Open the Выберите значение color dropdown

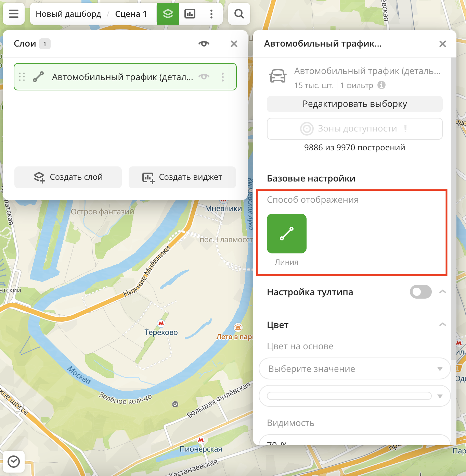[354, 369]
